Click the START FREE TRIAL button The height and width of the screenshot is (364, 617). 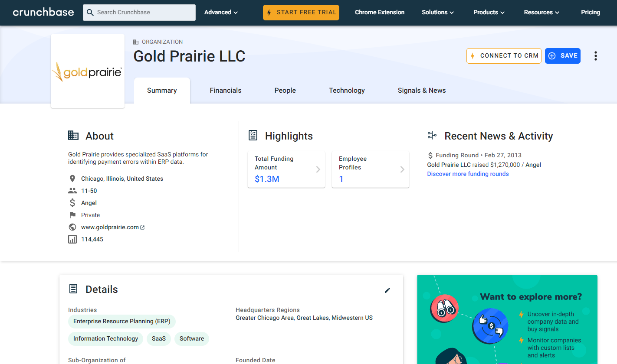301,13
